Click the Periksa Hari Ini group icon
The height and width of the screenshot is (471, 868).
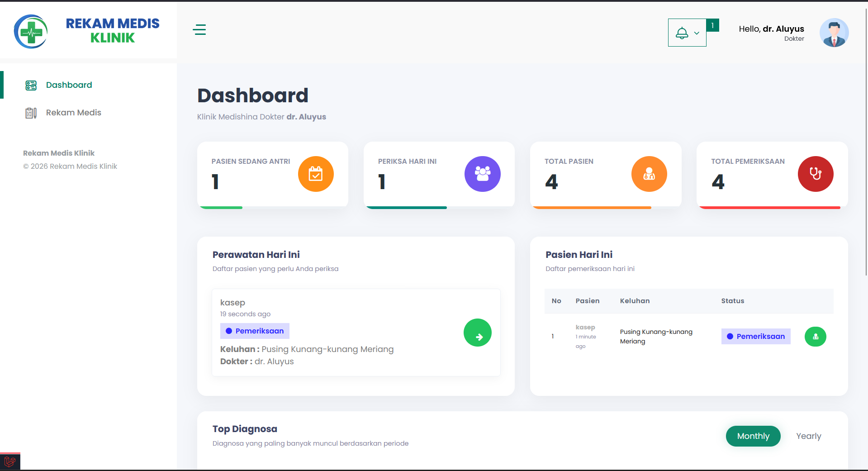point(483,174)
